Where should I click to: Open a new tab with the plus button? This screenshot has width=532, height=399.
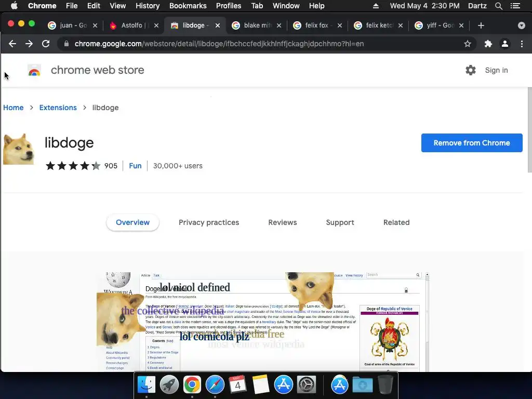coord(481,25)
